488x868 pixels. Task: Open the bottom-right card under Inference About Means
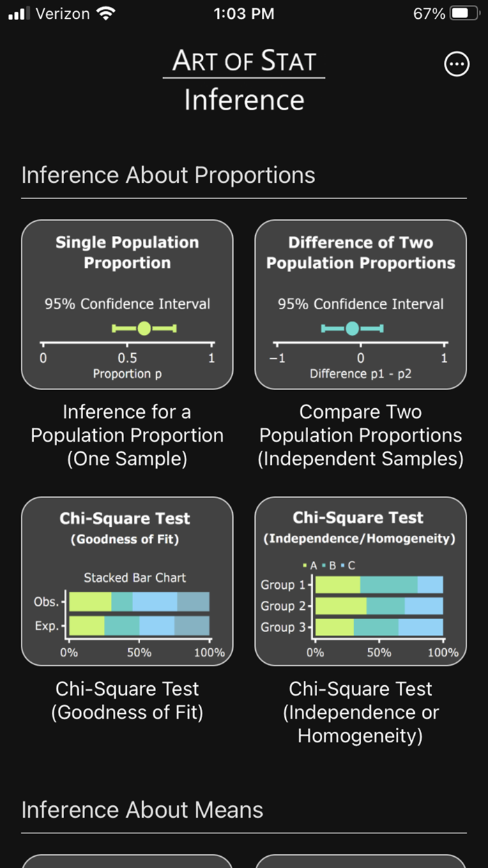point(360,863)
